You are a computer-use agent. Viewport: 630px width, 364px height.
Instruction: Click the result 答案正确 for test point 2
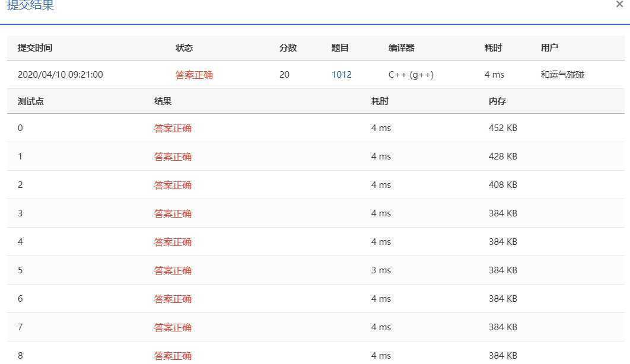(x=173, y=185)
